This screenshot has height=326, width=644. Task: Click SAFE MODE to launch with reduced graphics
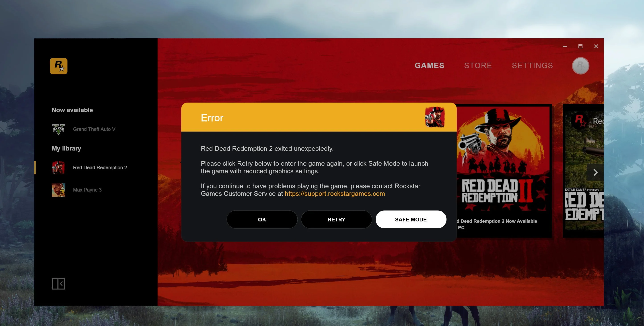click(x=411, y=219)
